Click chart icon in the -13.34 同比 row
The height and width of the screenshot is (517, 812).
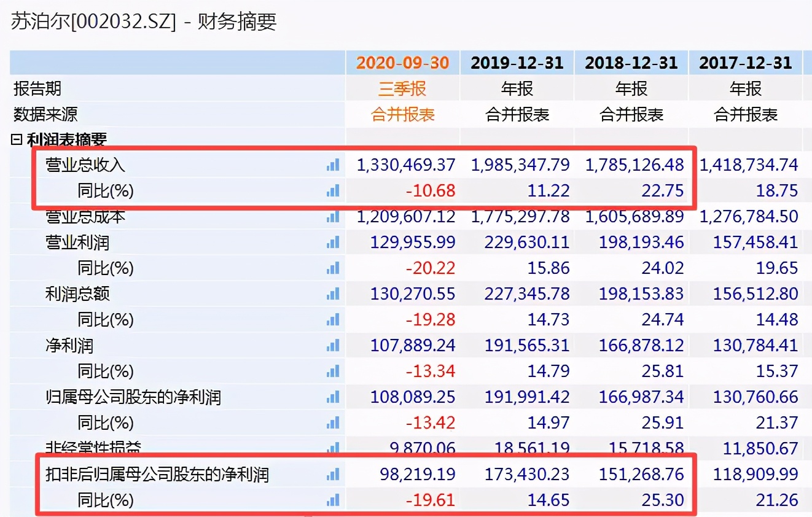(333, 371)
